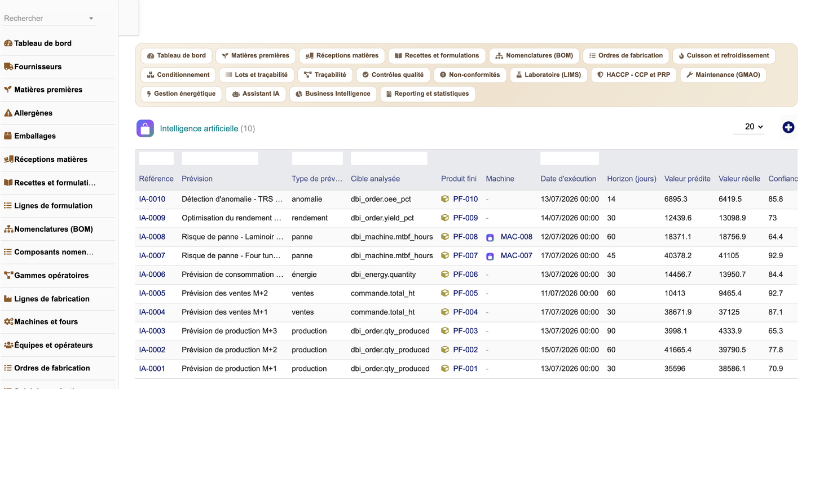The height and width of the screenshot is (504, 815).
Task: Click the Prévision filter input field
Action: pos(220,158)
